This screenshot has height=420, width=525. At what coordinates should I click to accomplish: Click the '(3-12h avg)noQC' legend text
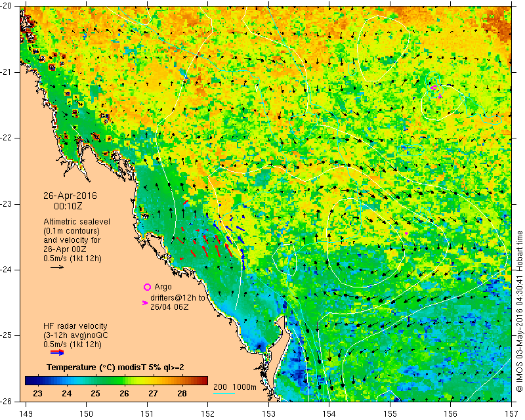[x=75, y=335]
